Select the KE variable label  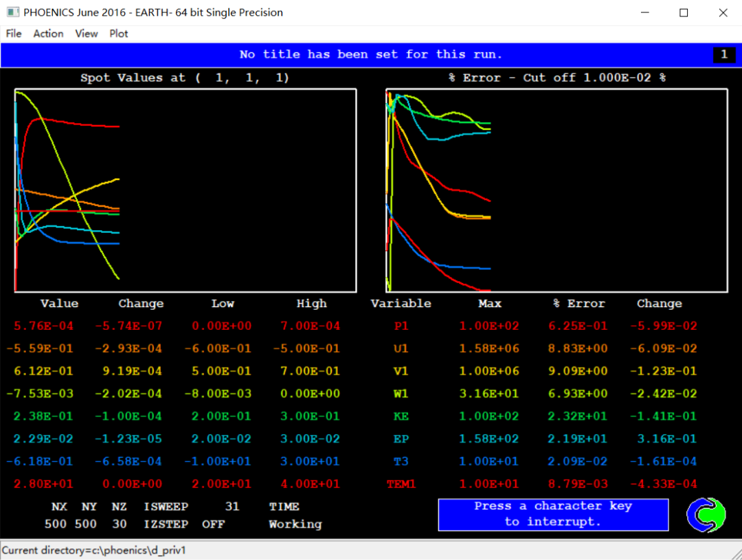[401, 416]
